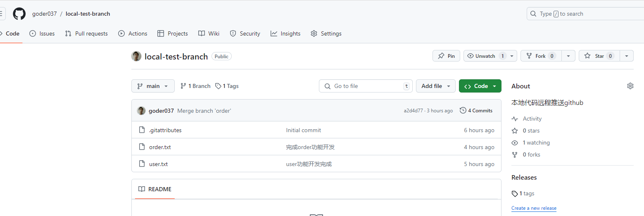
Task: Click the file icon next to order.txt
Action: pyautogui.click(x=142, y=147)
